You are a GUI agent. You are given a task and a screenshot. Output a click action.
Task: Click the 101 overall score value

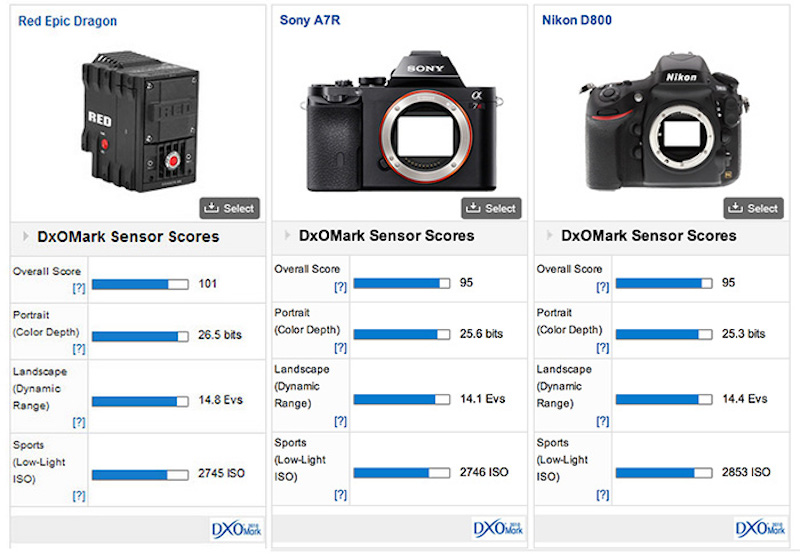tap(208, 284)
